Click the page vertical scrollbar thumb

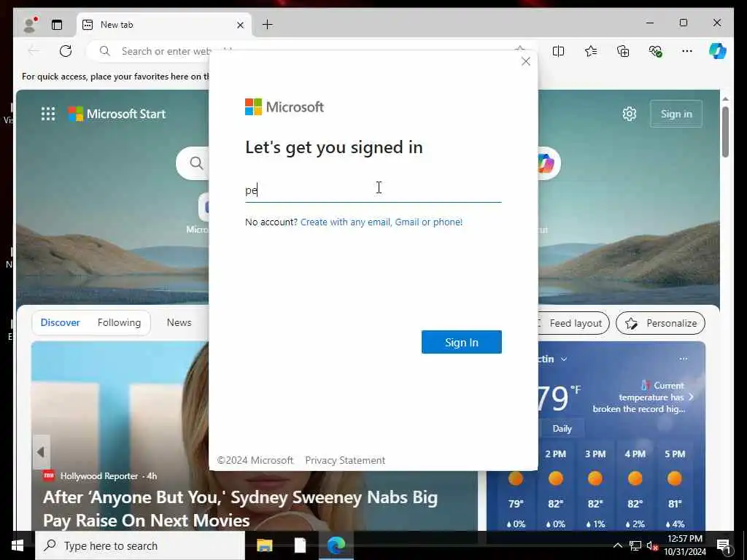[725, 131]
